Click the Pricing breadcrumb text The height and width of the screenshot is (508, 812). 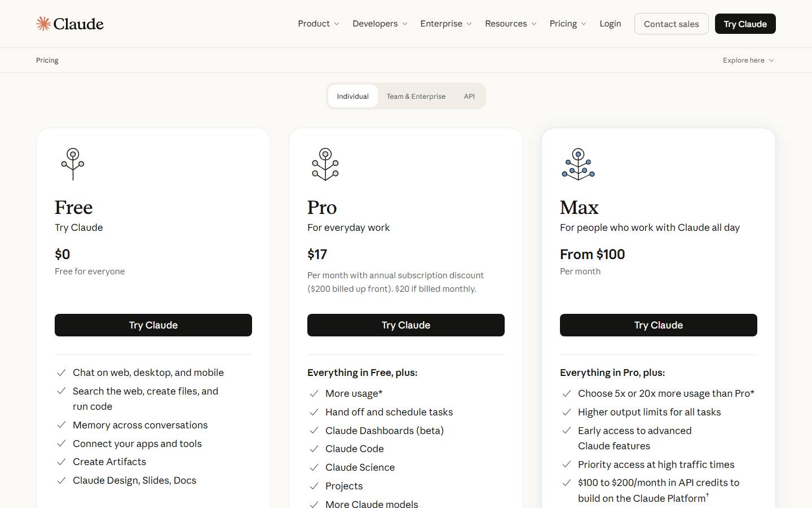click(47, 60)
